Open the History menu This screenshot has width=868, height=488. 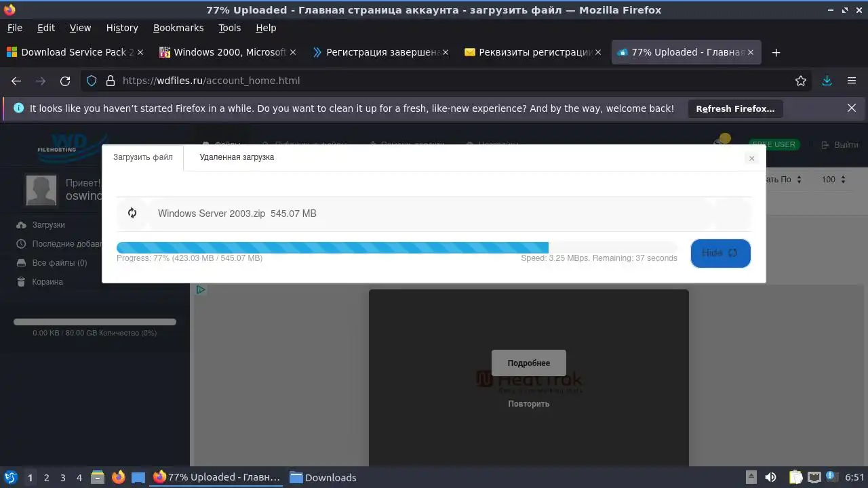122,28
